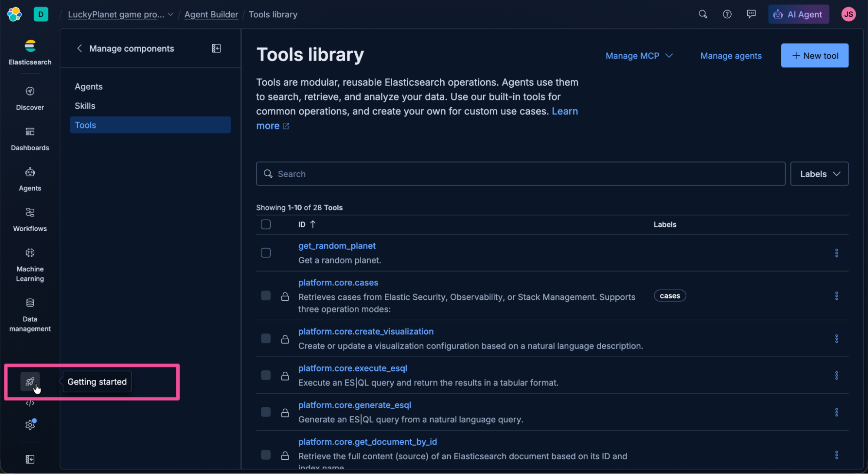The image size is (868, 474).
Task: Open Dashboards in the sidebar
Action: pos(30,139)
